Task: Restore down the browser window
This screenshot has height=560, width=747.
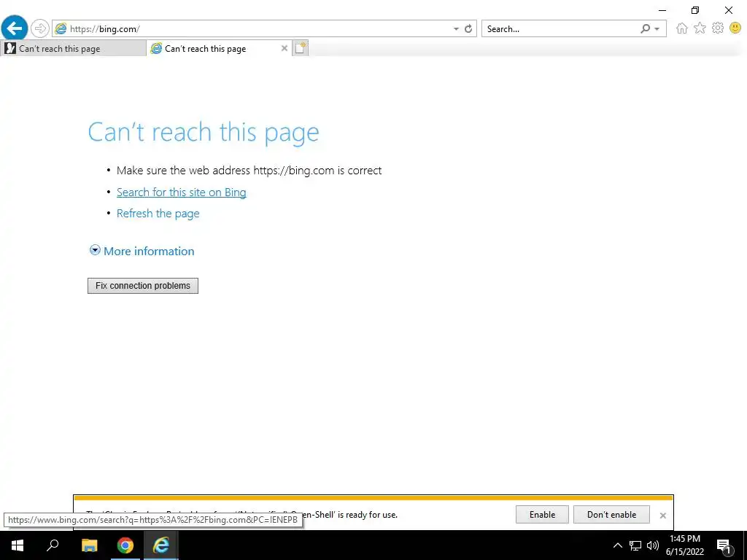Action: coord(695,10)
